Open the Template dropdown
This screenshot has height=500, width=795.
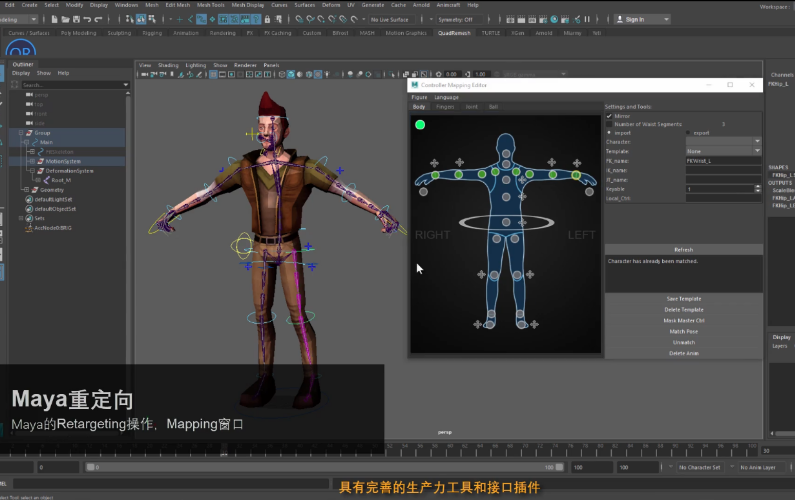coord(722,150)
